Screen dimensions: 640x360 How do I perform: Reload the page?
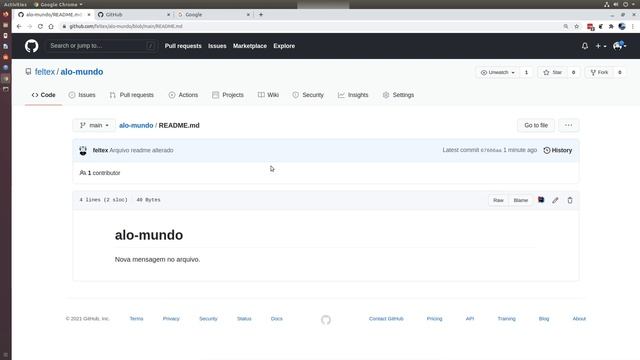[x=40, y=26]
